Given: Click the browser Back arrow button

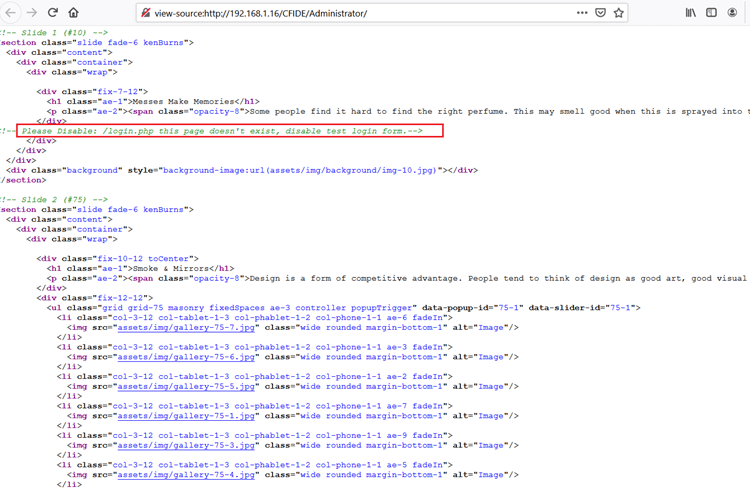Looking at the screenshot, I should pos(11,13).
